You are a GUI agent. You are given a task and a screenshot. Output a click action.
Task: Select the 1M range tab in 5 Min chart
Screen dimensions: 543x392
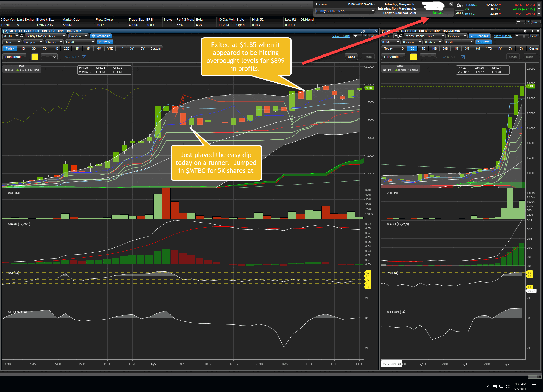[77, 48]
